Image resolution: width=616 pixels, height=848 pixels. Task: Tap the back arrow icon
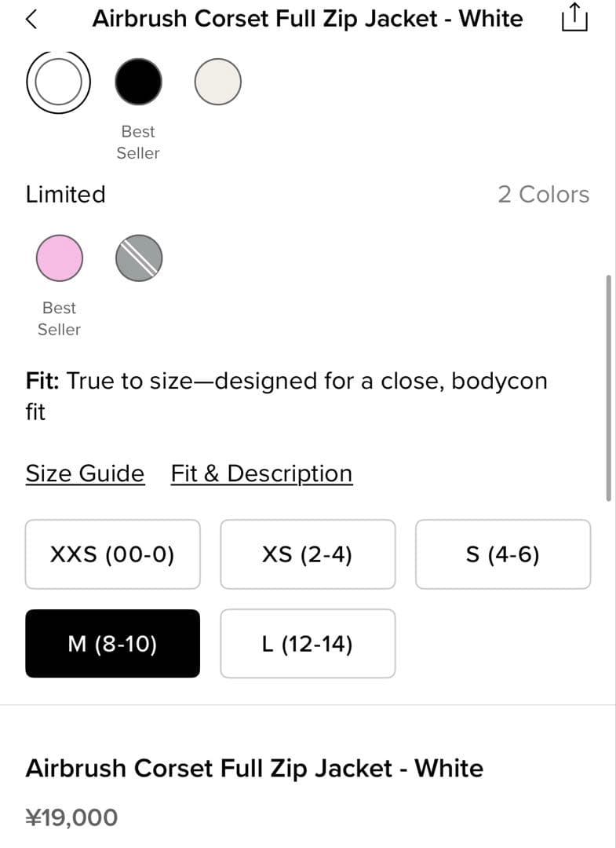[32, 20]
